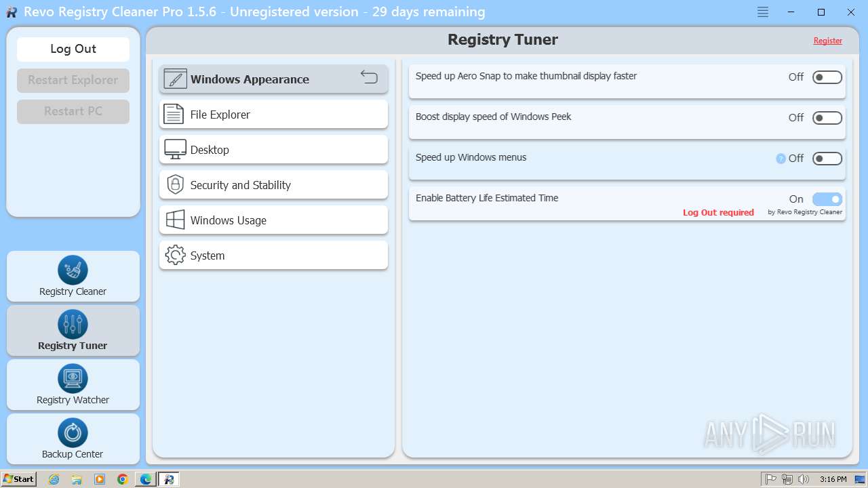Click the Action Center flag tray icon
Viewport: 868px width, 488px height.
[x=771, y=479]
